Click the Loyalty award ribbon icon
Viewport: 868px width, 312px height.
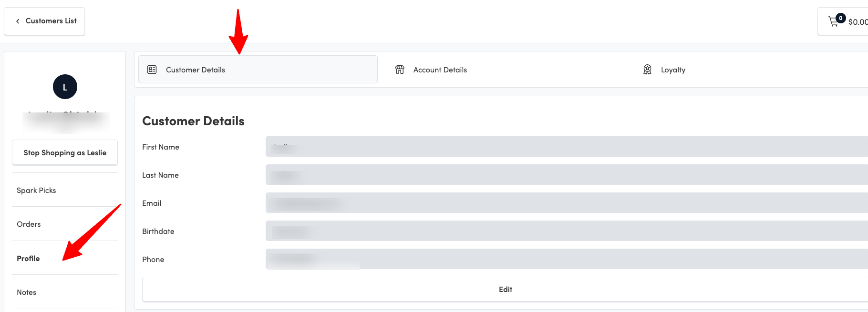tap(647, 70)
